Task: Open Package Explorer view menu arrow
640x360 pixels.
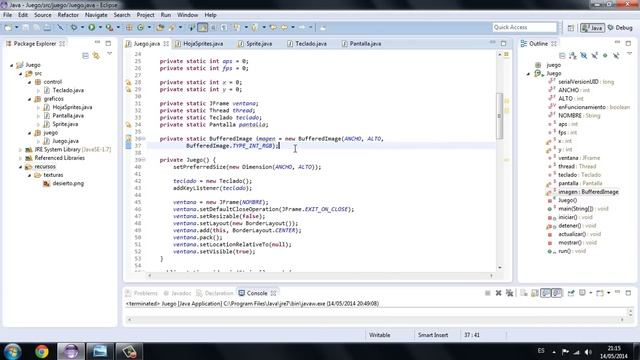Action: tap(109, 54)
